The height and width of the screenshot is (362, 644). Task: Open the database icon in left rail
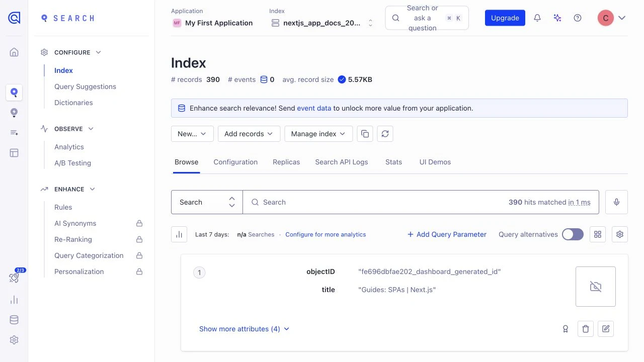[x=14, y=320]
